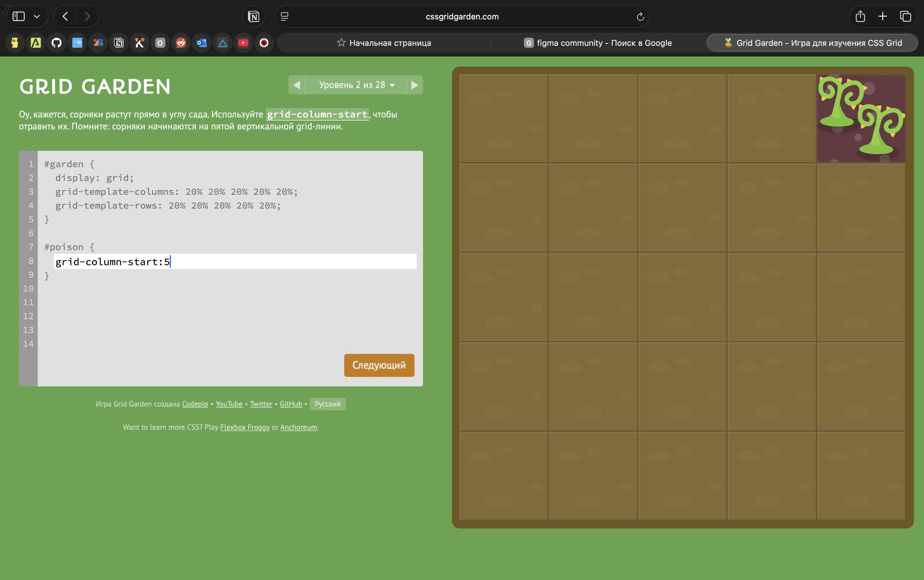Screen dimensions: 924x580
Task: Open the Outlook pinned tab
Action: [202, 43]
